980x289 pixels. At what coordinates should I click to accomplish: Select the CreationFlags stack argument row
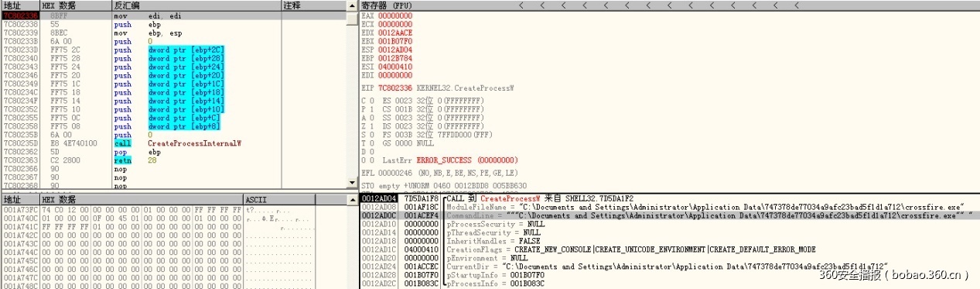[670, 249]
